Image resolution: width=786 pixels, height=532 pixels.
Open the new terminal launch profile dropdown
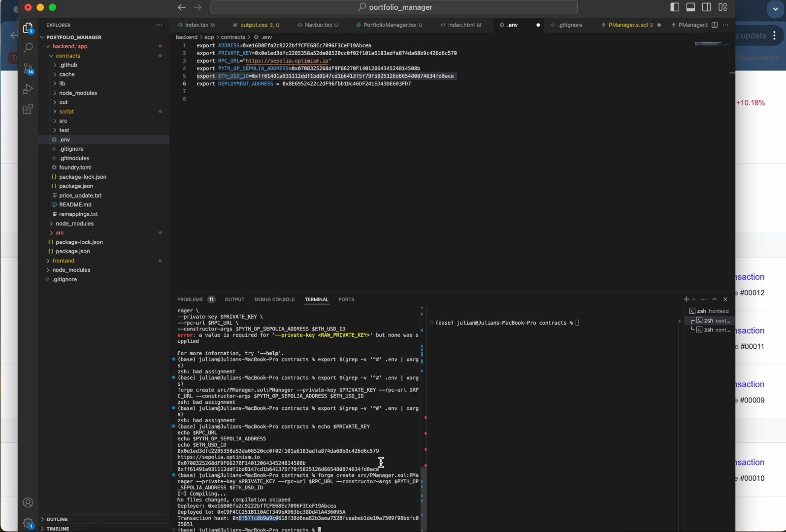click(693, 299)
